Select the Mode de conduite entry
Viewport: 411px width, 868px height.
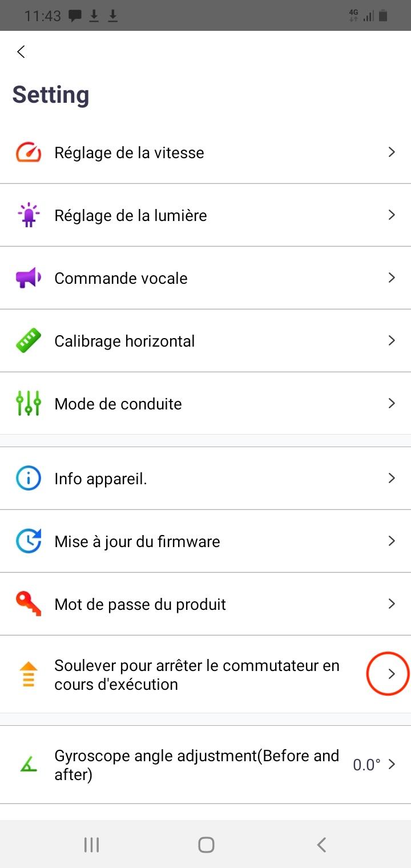[x=118, y=404]
